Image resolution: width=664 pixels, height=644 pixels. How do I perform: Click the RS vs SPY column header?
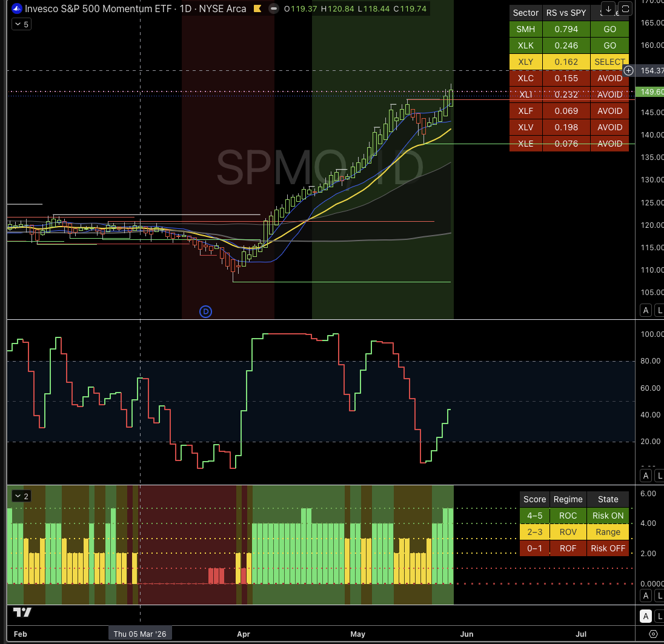point(566,13)
